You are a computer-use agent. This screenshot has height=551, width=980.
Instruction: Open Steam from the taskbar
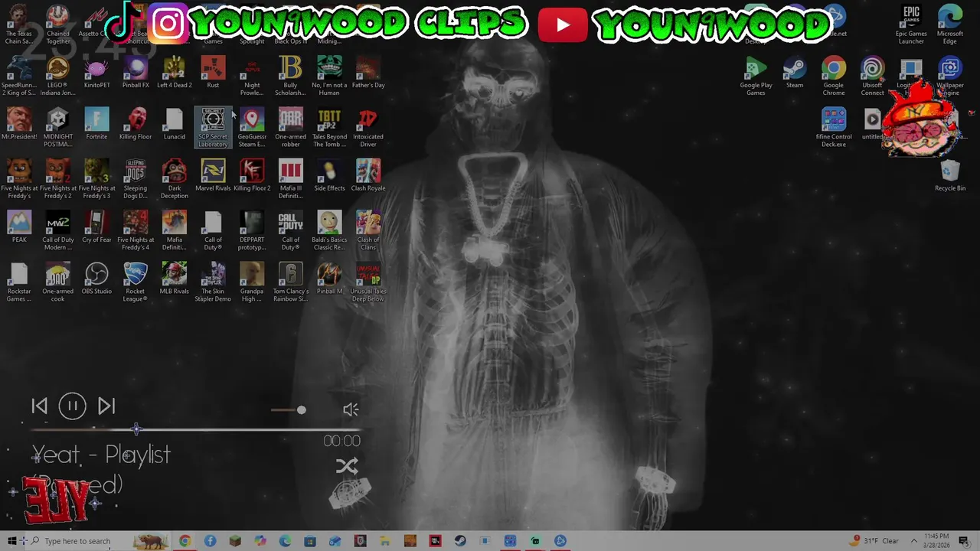click(x=460, y=541)
